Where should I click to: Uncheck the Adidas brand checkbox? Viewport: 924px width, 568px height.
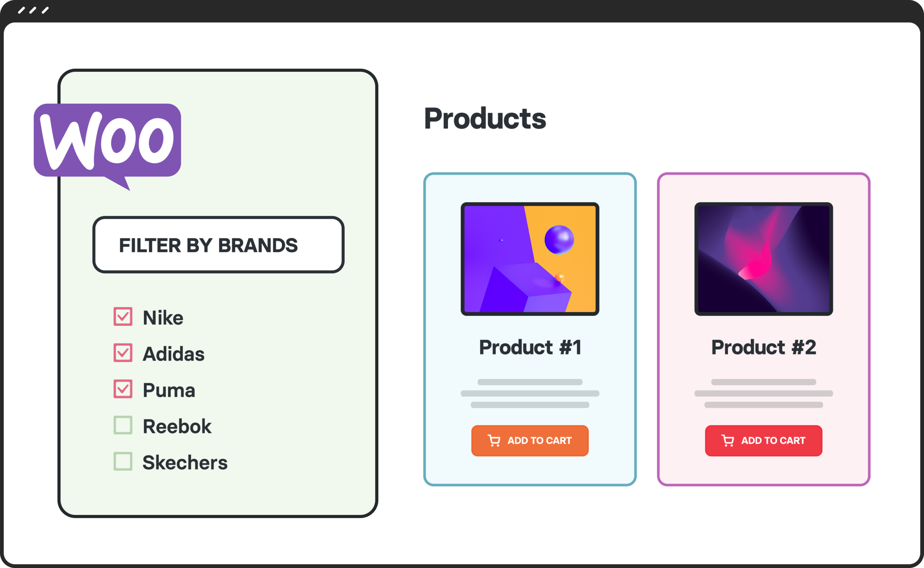[123, 353]
